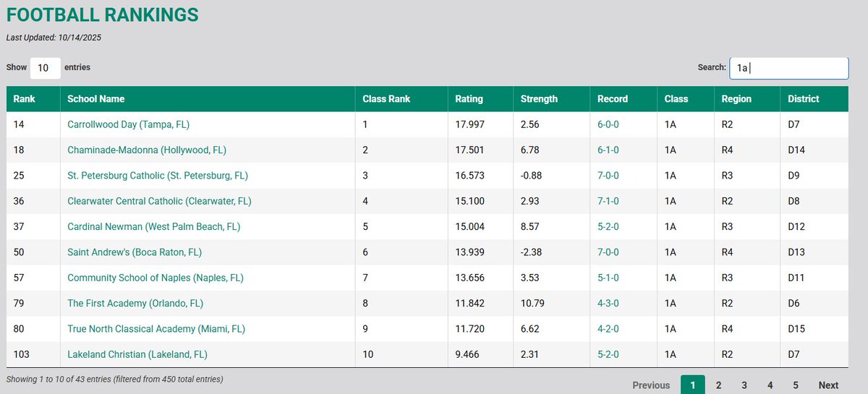Click the rating value 9.466
Image resolution: width=868 pixels, height=394 pixels.
[x=467, y=354]
